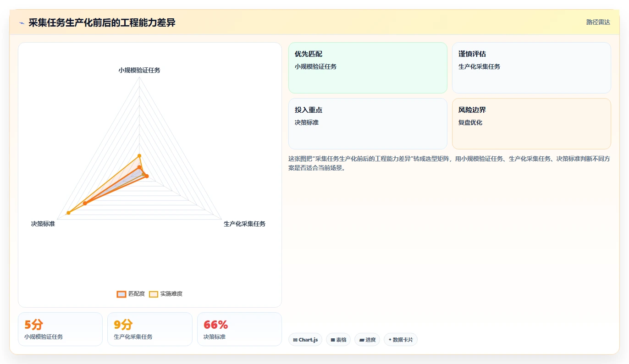The width and height of the screenshot is (629, 364).
Task: Toggle the 匹配度 legend item
Action: click(x=131, y=294)
